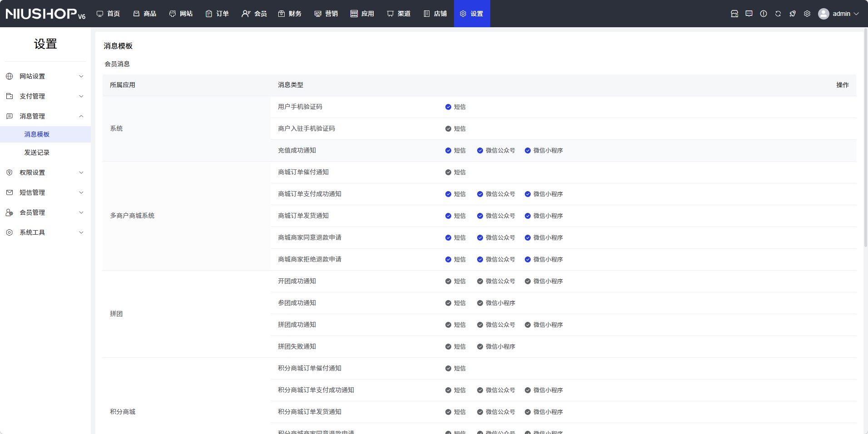Select 消息模板 in the sidebar
The image size is (868, 434).
coord(37,134)
